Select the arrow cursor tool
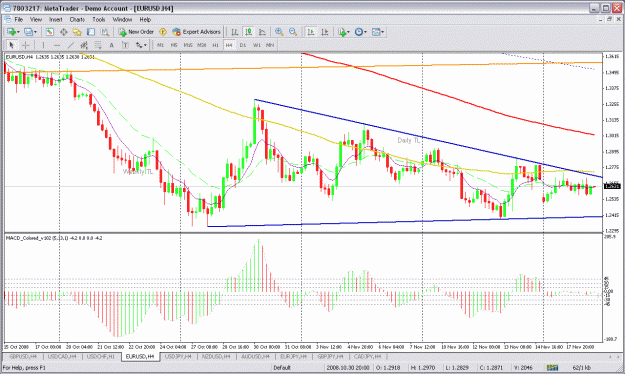Viewport: 625px width, 374px height. coord(12,45)
